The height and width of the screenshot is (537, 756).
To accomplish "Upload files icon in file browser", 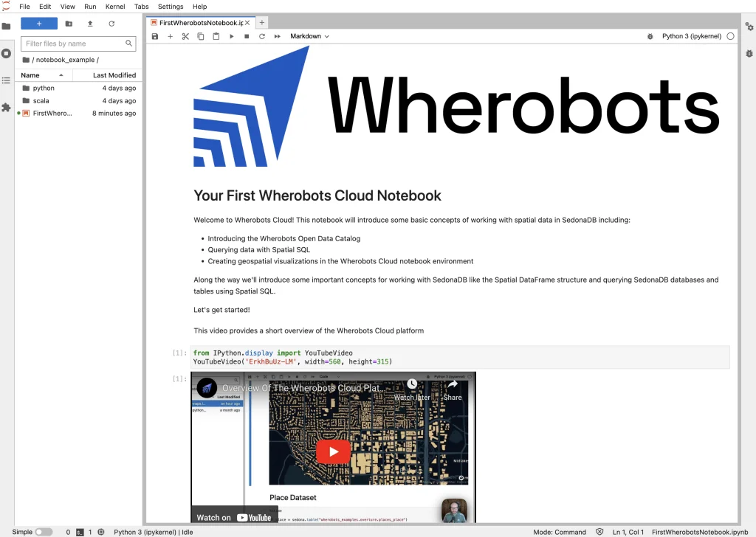I will coord(90,24).
